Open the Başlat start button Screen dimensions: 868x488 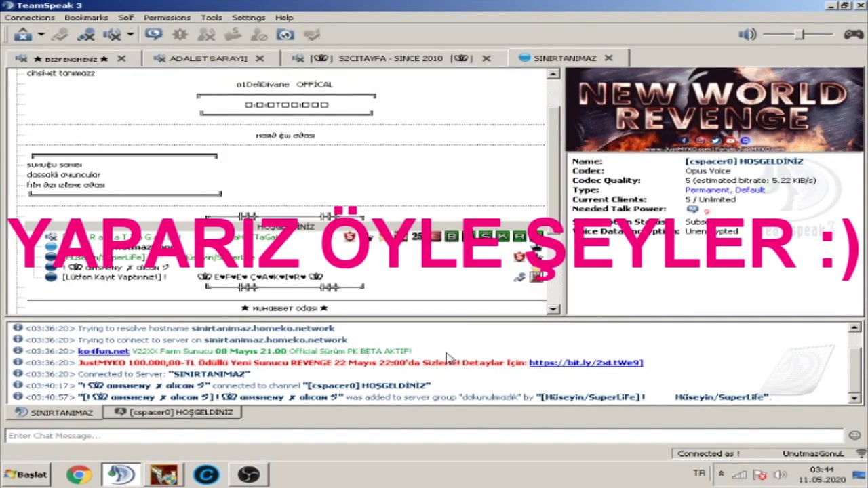point(25,474)
